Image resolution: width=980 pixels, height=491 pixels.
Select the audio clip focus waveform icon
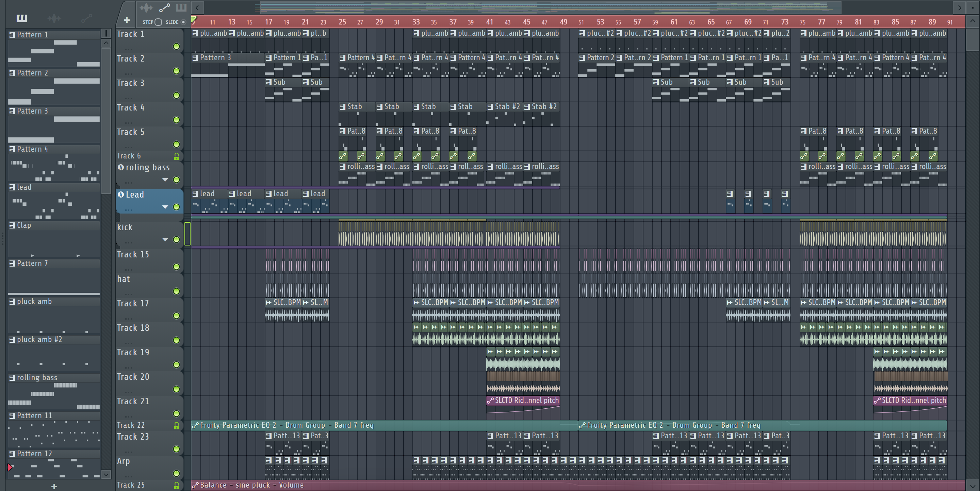click(146, 7)
